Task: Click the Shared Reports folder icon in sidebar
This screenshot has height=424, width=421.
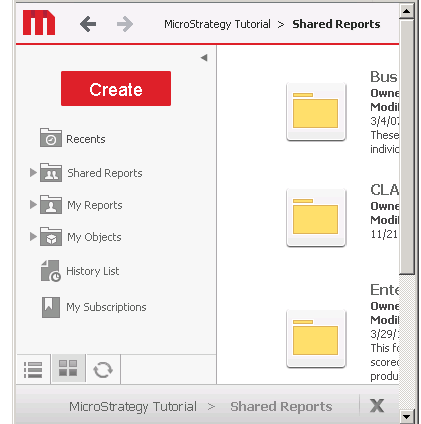Action: point(51,172)
